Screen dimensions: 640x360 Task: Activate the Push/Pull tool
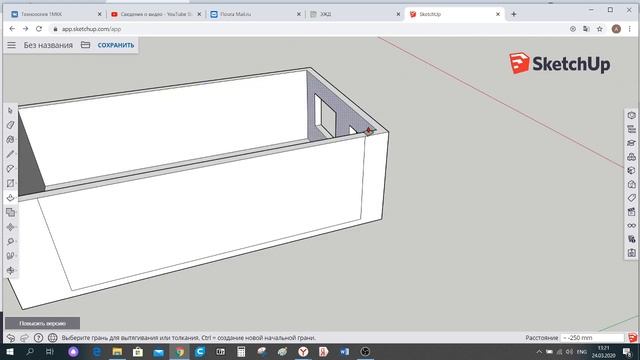click(11, 198)
